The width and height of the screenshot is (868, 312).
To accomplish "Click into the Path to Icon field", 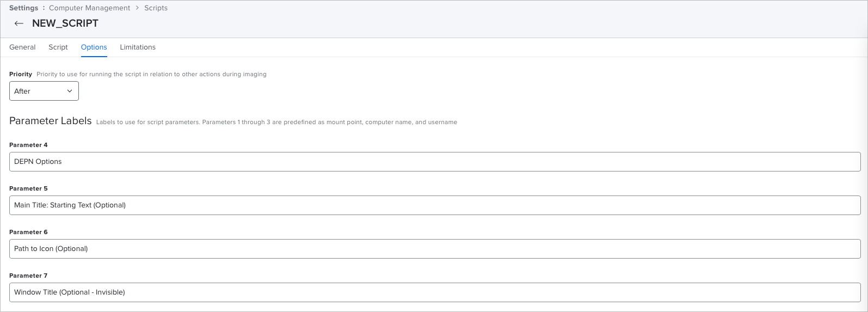I will click(x=435, y=249).
